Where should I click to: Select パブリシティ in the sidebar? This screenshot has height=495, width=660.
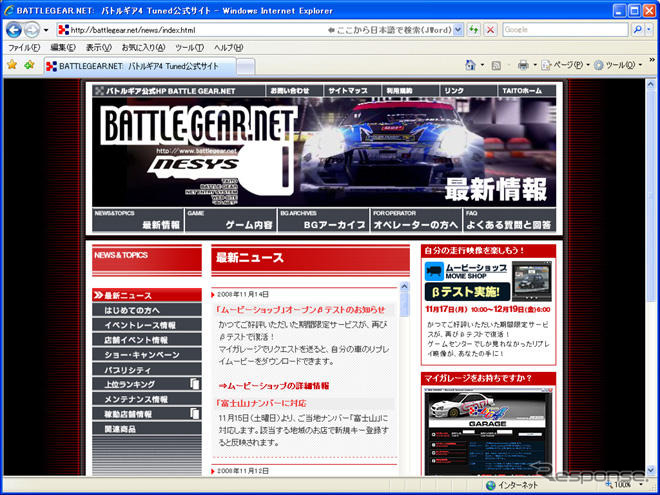point(146,370)
